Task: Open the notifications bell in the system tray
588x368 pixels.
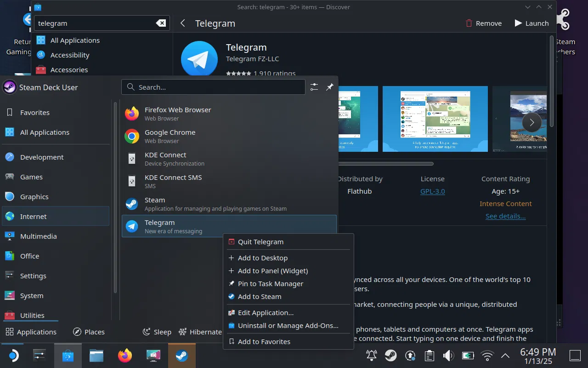Action: 372,356
